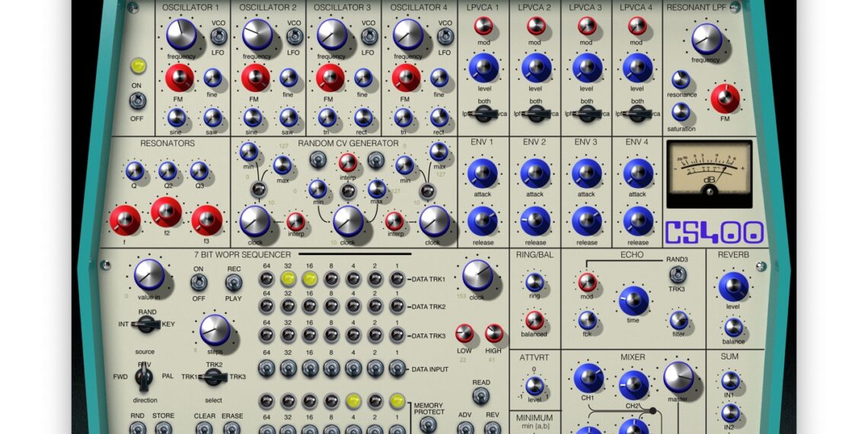Click Oscillator 1 frequency knob
The width and height of the screenshot is (868, 434).
[x=181, y=34]
